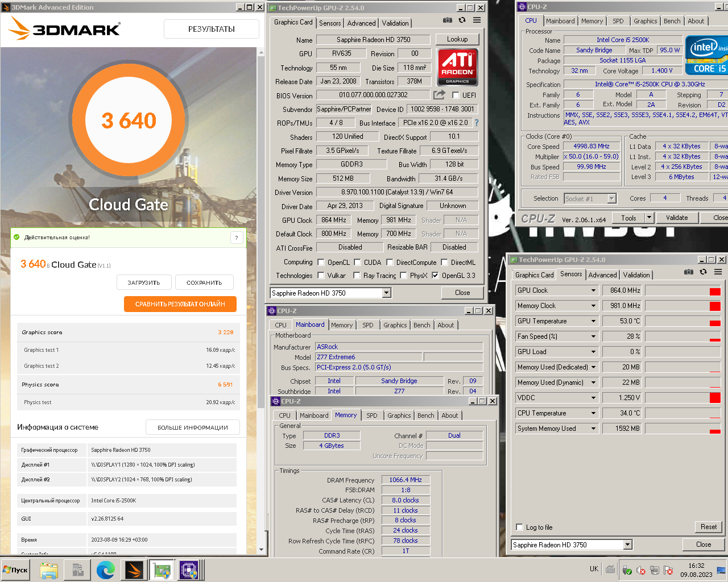This screenshot has width=728, height=582.
Task: Toggle the UEFI checkbox
Action: [456, 95]
